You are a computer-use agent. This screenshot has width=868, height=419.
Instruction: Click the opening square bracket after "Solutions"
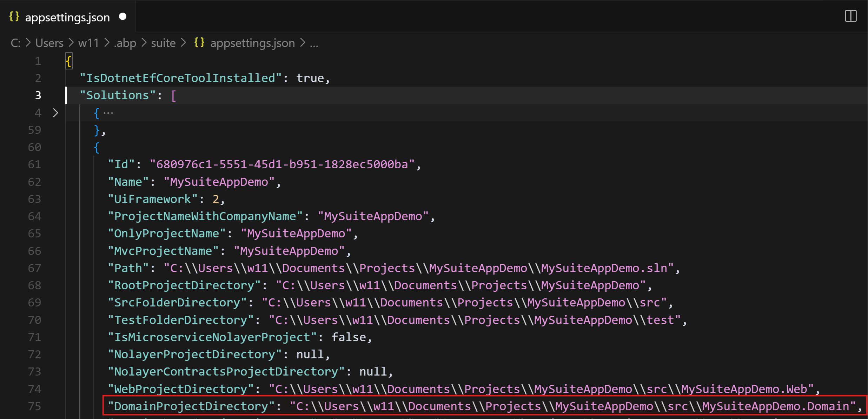coord(173,95)
